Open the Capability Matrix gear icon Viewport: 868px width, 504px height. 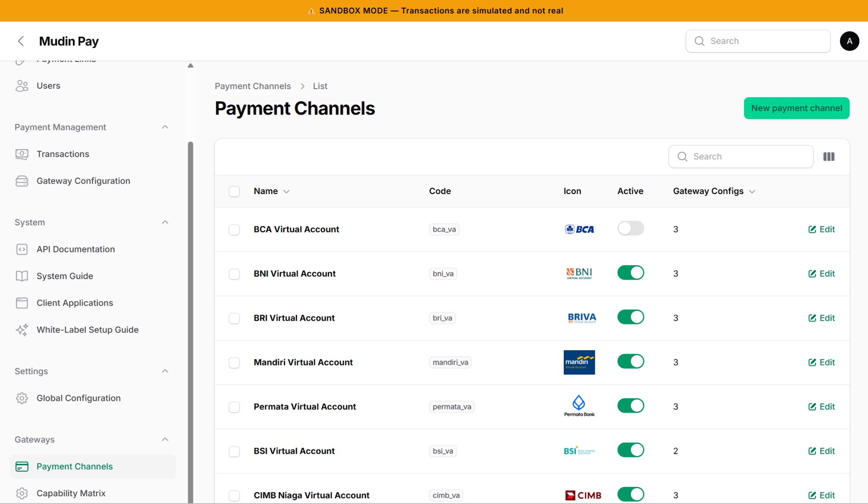click(x=22, y=493)
